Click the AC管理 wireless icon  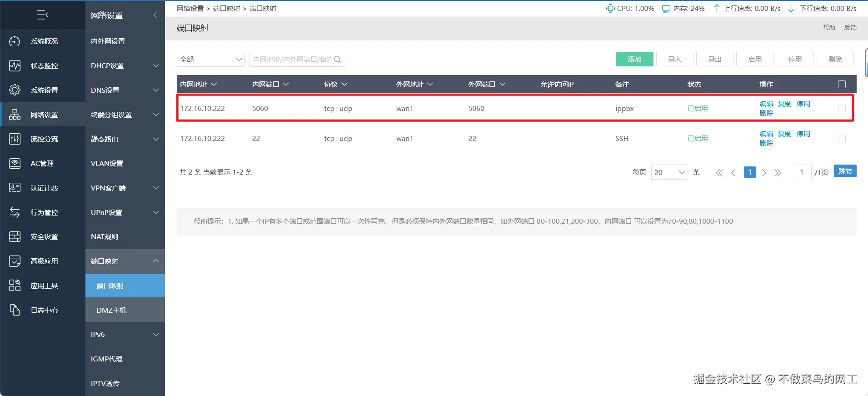click(15, 164)
